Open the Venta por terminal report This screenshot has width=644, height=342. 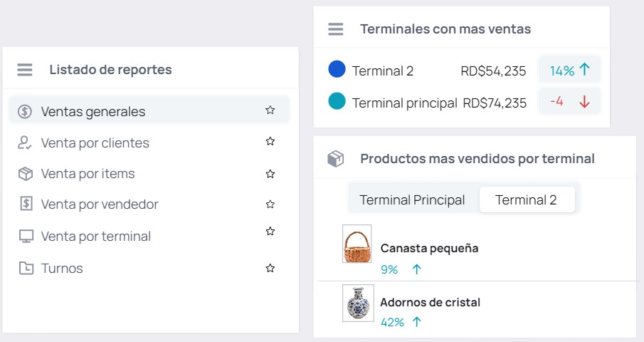coord(96,236)
